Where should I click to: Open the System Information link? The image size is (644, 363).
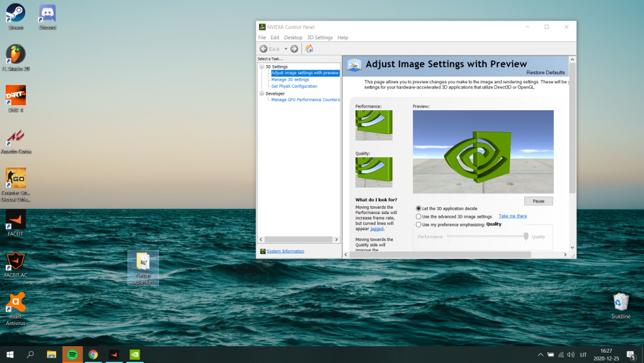tap(285, 251)
